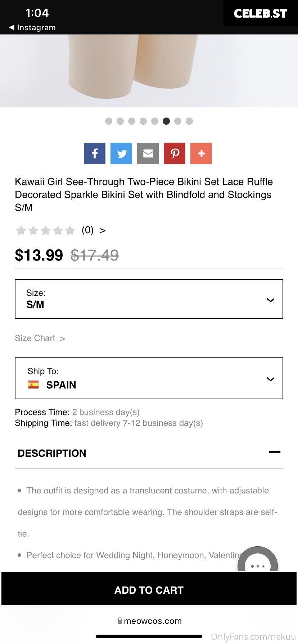Open the Ship To SPAIN dropdown
The image size is (298, 644).
tap(149, 378)
